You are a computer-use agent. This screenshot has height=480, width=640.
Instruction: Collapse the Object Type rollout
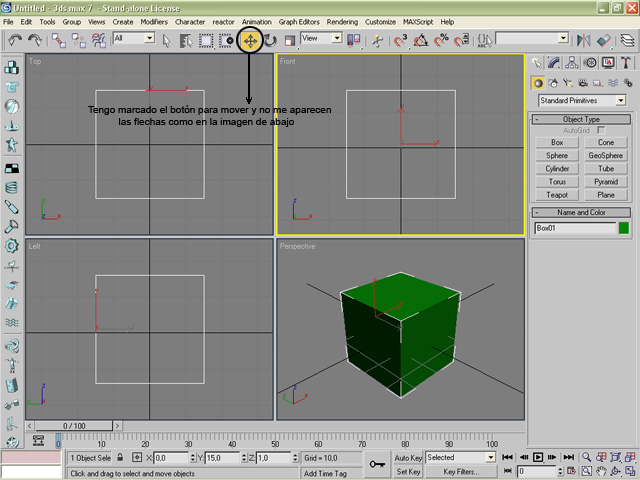tap(581, 119)
